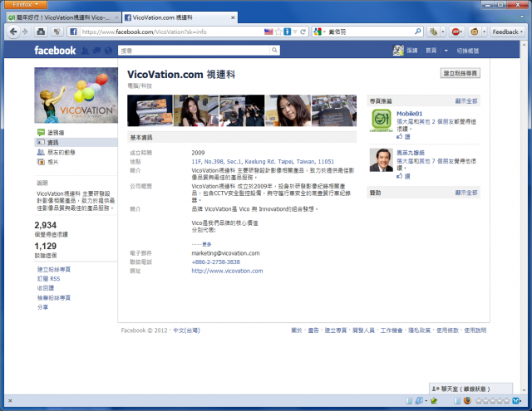Click Firefox icon in the status bar
The width and height of the screenshot is (532, 411).
coord(467,401)
